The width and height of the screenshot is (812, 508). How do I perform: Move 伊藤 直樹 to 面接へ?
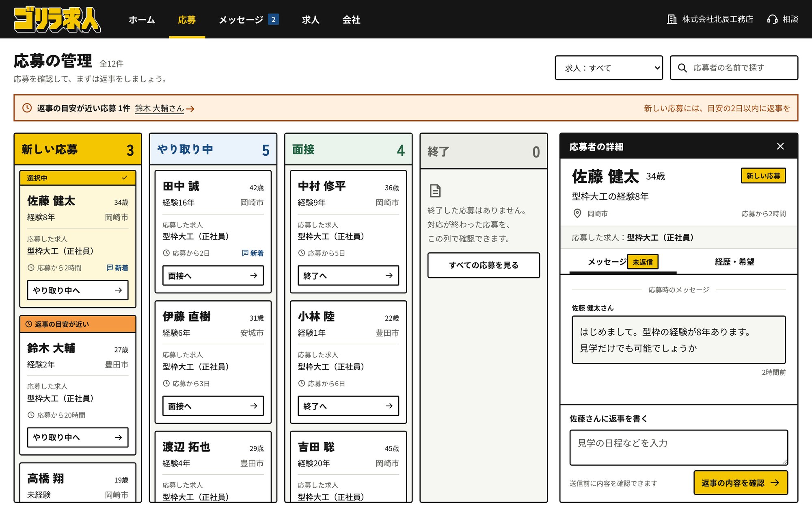tap(213, 406)
